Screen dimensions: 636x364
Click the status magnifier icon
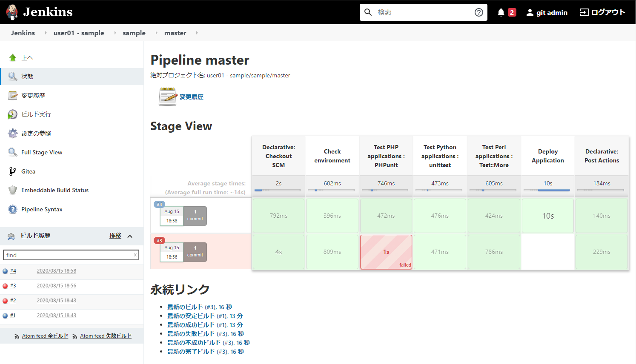point(13,77)
